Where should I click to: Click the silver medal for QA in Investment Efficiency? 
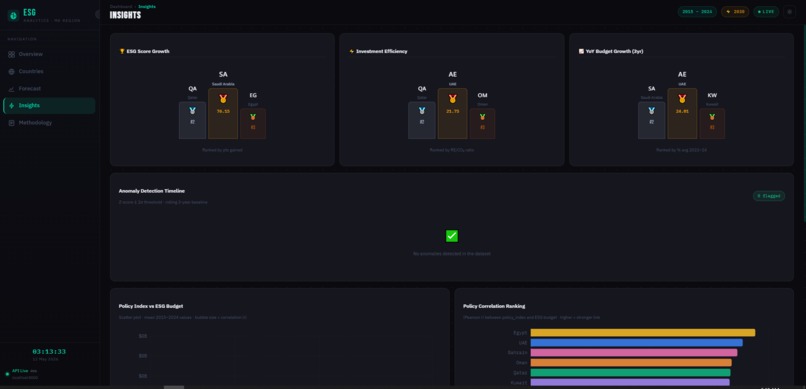click(x=422, y=110)
